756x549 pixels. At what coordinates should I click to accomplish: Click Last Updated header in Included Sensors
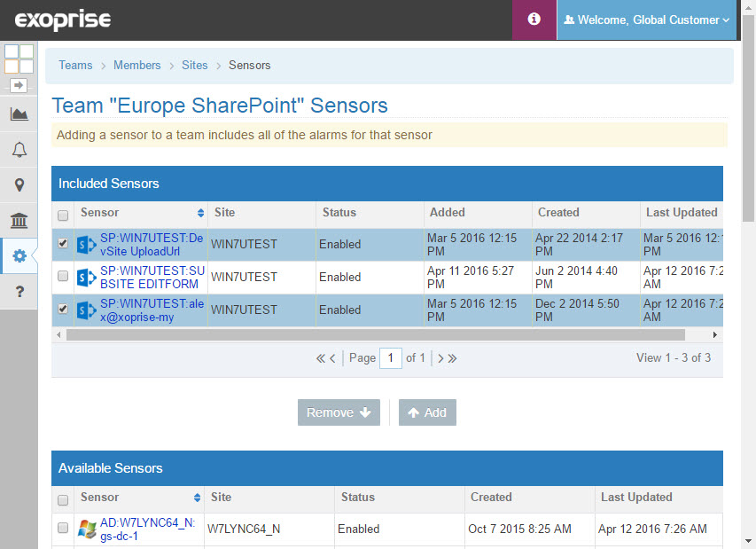pyautogui.click(x=682, y=213)
